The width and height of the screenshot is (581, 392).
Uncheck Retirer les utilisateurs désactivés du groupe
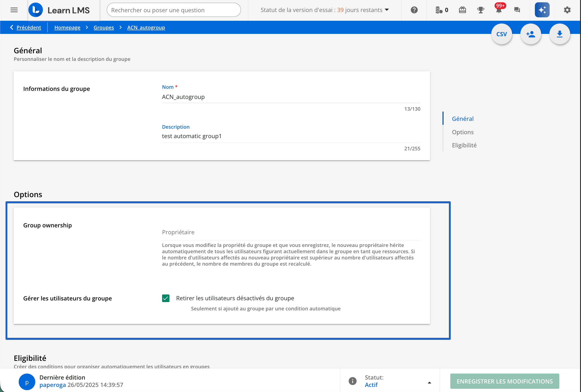click(166, 298)
